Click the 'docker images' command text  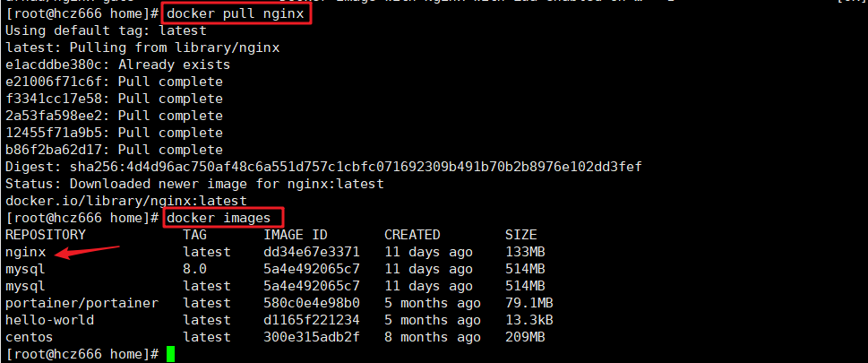(x=219, y=218)
